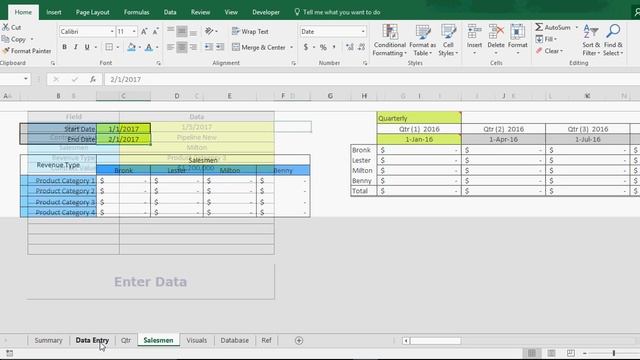Image resolution: width=640 pixels, height=360 pixels.
Task: Open Find & Select
Action: [x=613, y=40]
